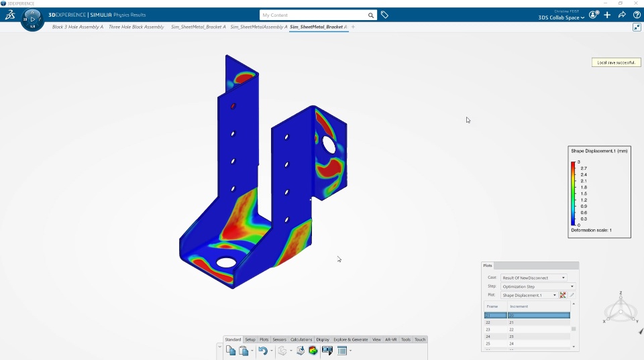Collapse the action bar chevron
Viewport: 644px width, 360px height.
tap(219, 347)
